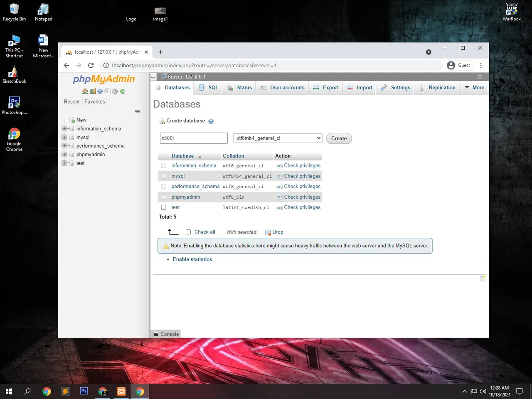532x399 pixels.
Task: Click the Create button
Action: [339, 138]
